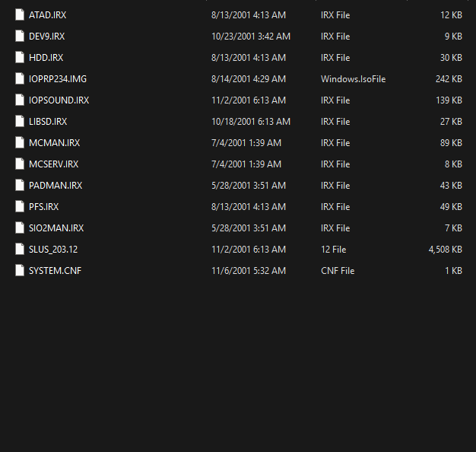Screen dimensions: 476x452
Task: Click the file icon beside PFS.IRX
Action: coord(20,206)
